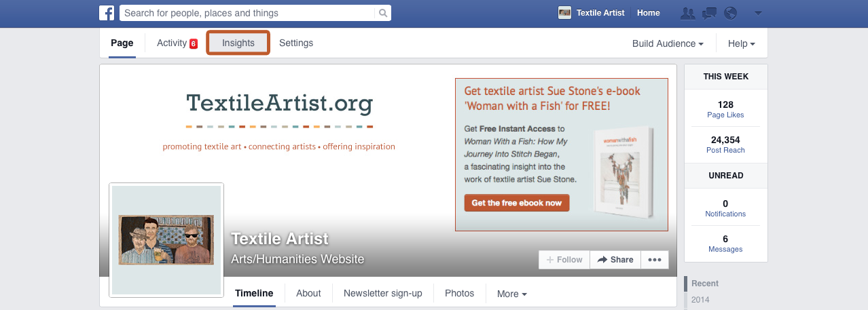The height and width of the screenshot is (310, 868).
Task: Open the Post Reach link
Action: click(x=725, y=150)
